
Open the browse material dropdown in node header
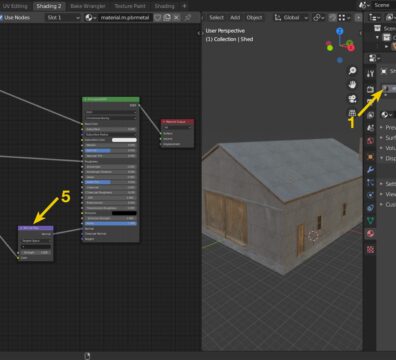pyautogui.click(x=90, y=17)
